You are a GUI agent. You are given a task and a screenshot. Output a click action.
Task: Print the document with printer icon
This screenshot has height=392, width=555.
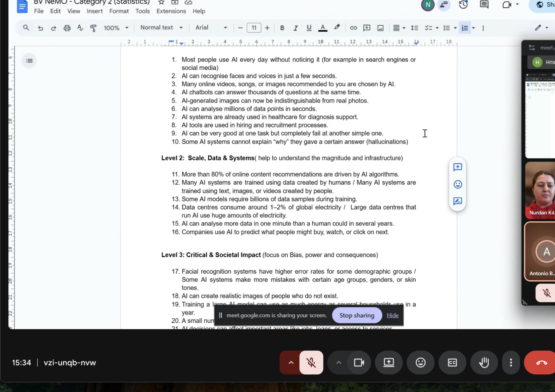pyautogui.click(x=67, y=28)
